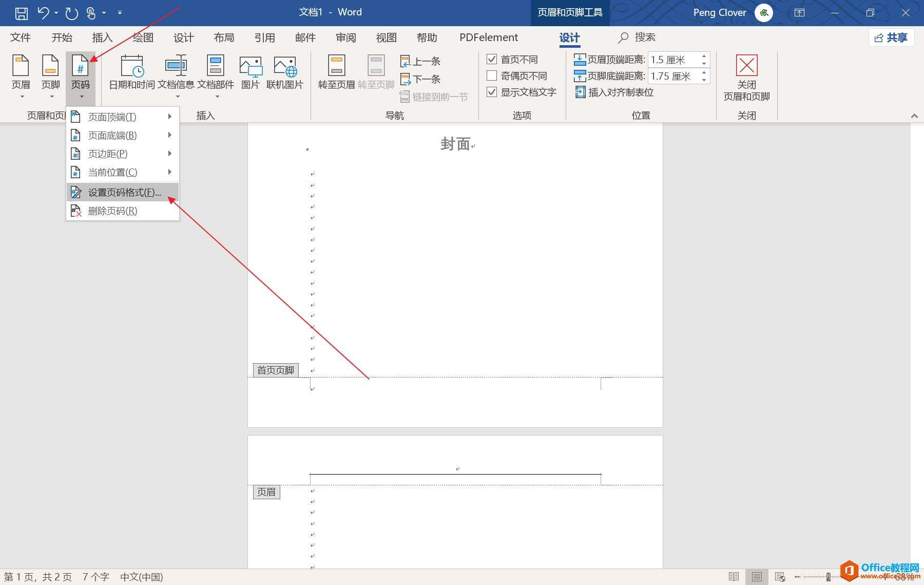The width and height of the screenshot is (924, 585).
Task: Select Format Page Numbers (设置页码格式) menu item
Action: (124, 193)
